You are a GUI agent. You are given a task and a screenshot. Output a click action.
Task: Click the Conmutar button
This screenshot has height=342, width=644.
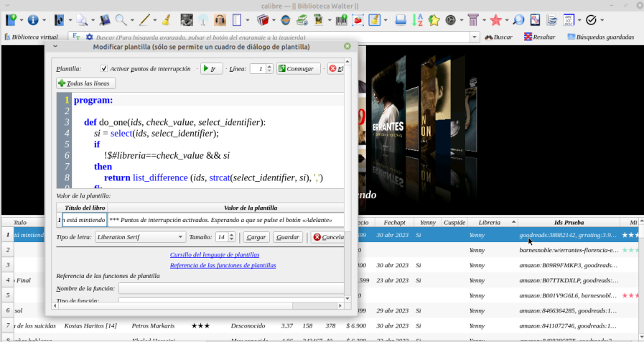(x=299, y=69)
